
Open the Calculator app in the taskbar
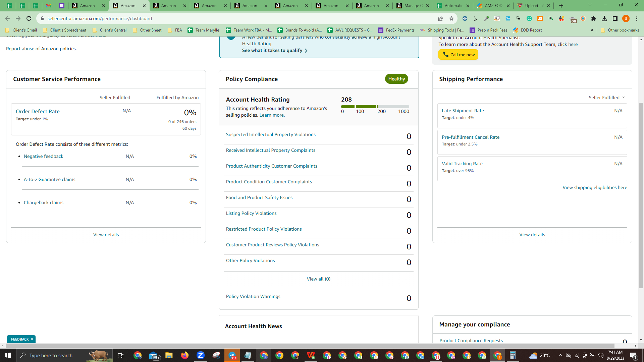pyautogui.click(x=513, y=355)
